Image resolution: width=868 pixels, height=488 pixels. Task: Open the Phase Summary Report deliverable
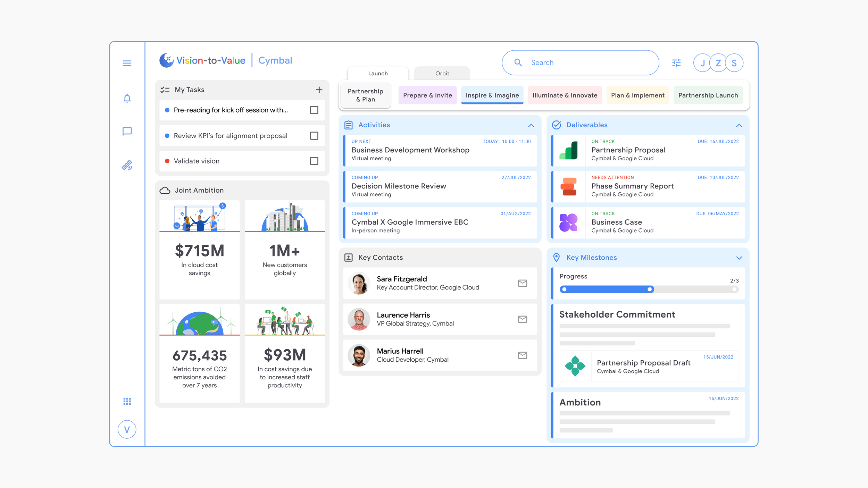648,187
